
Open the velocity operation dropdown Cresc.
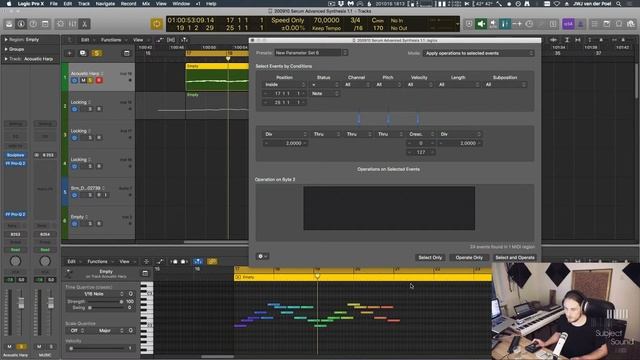click(x=421, y=134)
